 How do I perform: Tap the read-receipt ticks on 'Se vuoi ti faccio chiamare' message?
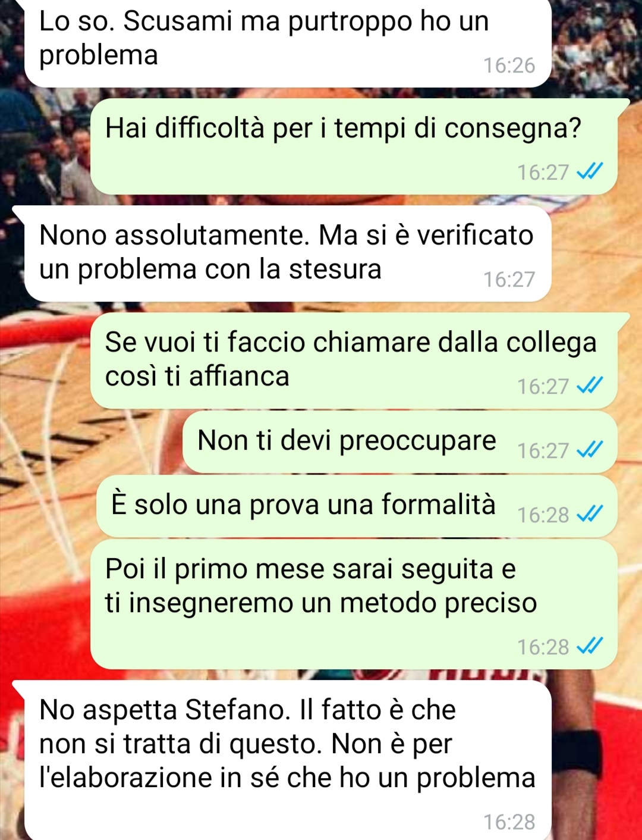point(590,386)
